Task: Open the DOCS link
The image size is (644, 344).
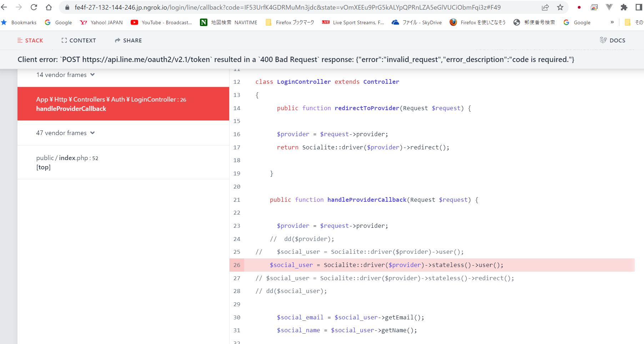Action: [x=613, y=40]
